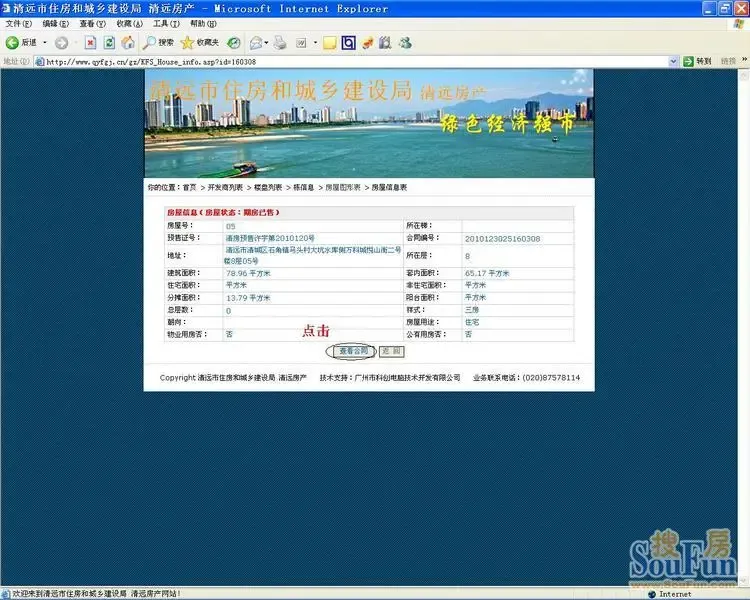750x600 pixels.
Task: Open the Search (搜索) toolbar button
Action: (158, 43)
